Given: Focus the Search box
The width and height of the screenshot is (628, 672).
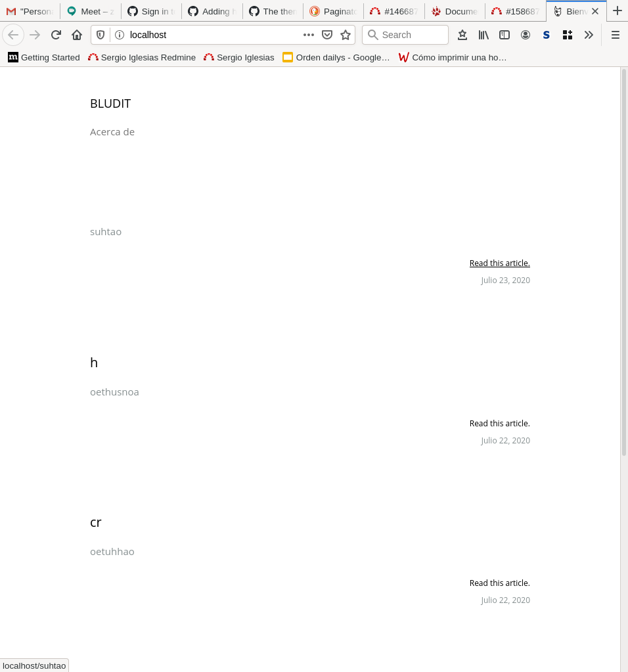Looking at the screenshot, I should [x=405, y=35].
